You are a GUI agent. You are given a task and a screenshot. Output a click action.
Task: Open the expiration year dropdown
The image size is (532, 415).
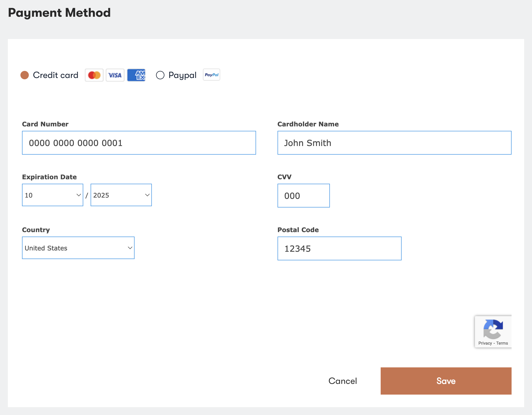point(121,195)
